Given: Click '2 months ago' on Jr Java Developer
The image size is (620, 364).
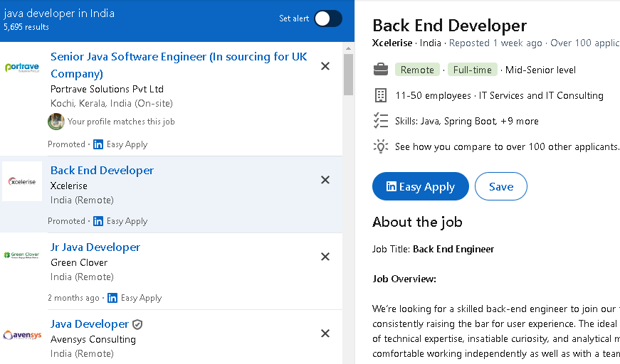Looking at the screenshot, I should click(73, 298).
